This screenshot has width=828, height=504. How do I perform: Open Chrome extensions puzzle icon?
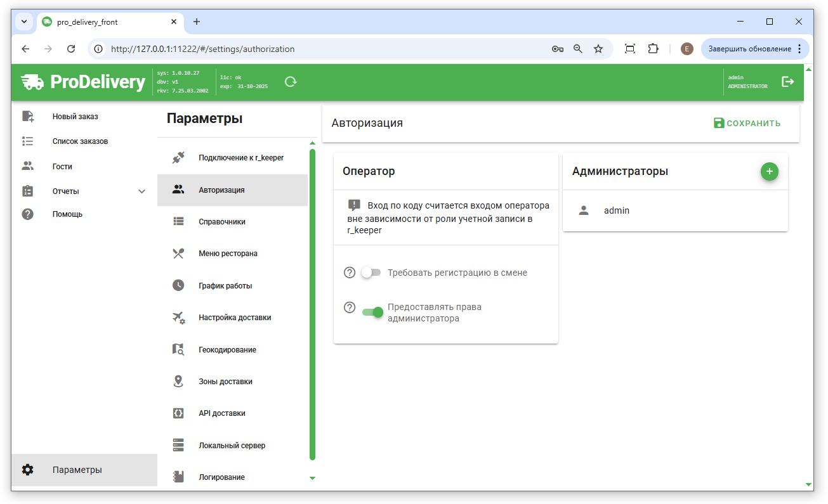(653, 49)
